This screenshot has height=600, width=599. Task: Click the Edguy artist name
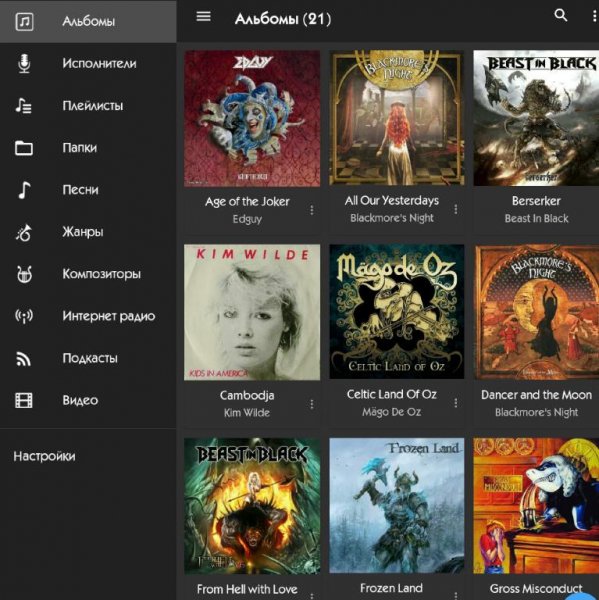247,219
